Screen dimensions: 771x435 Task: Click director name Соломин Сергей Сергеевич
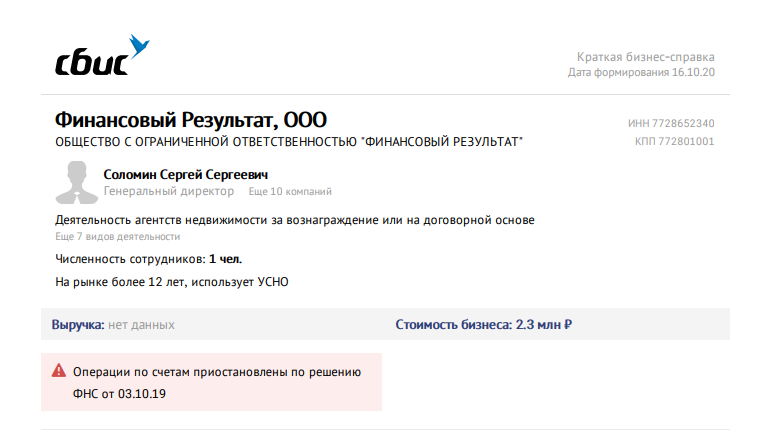click(186, 174)
